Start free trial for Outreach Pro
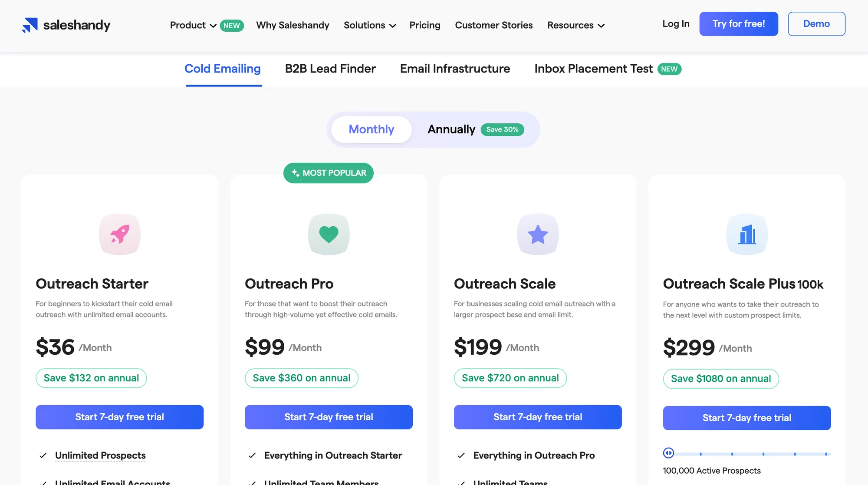Viewport: 868px width, 485px height. click(x=329, y=417)
